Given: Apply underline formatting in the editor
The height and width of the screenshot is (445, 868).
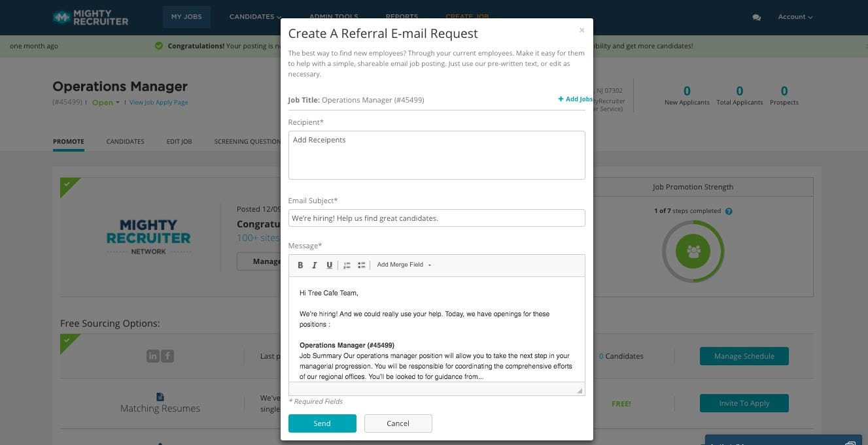Looking at the screenshot, I should [x=329, y=265].
